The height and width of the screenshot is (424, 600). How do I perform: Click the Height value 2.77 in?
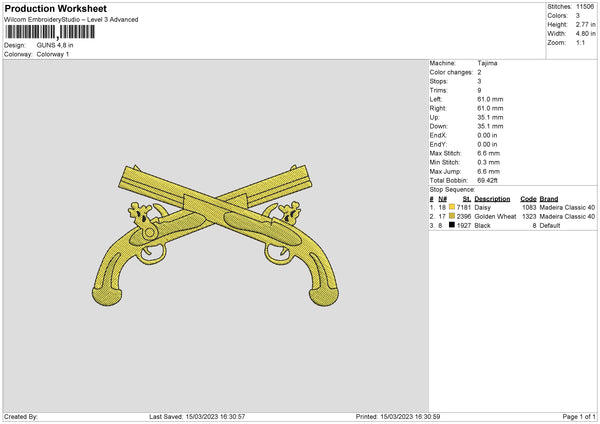coord(585,24)
